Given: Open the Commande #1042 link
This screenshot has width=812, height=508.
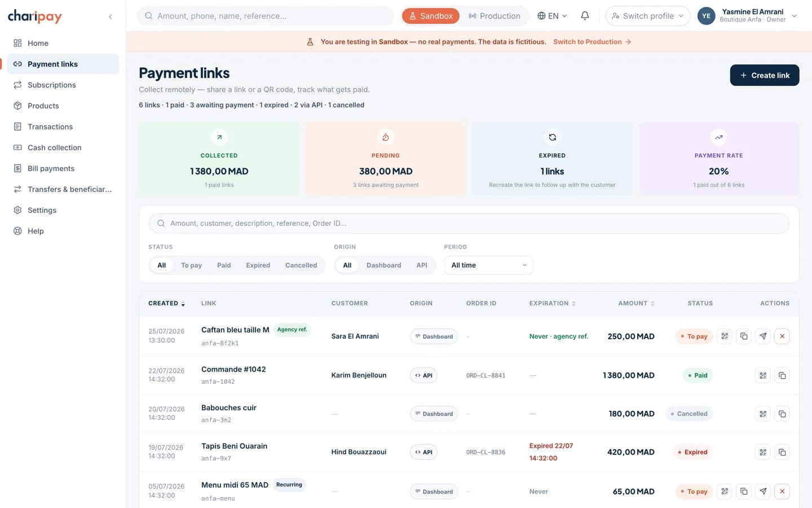Looking at the screenshot, I should click(233, 369).
